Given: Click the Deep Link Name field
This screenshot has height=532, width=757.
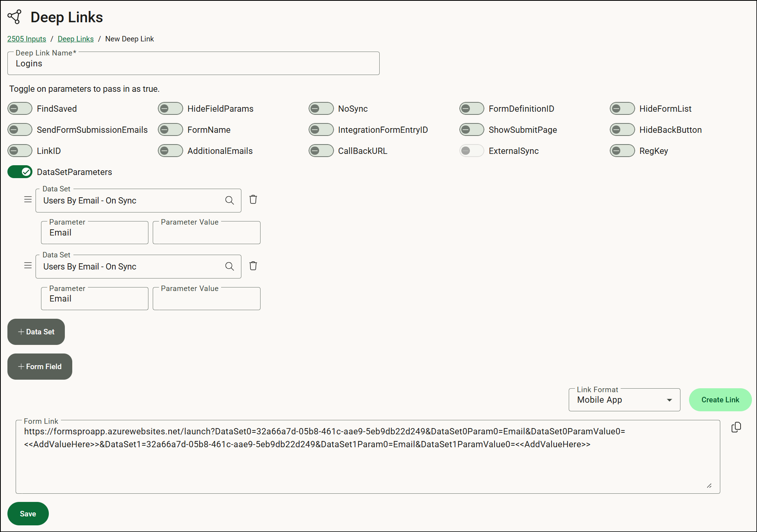Looking at the screenshot, I should (193, 63).
